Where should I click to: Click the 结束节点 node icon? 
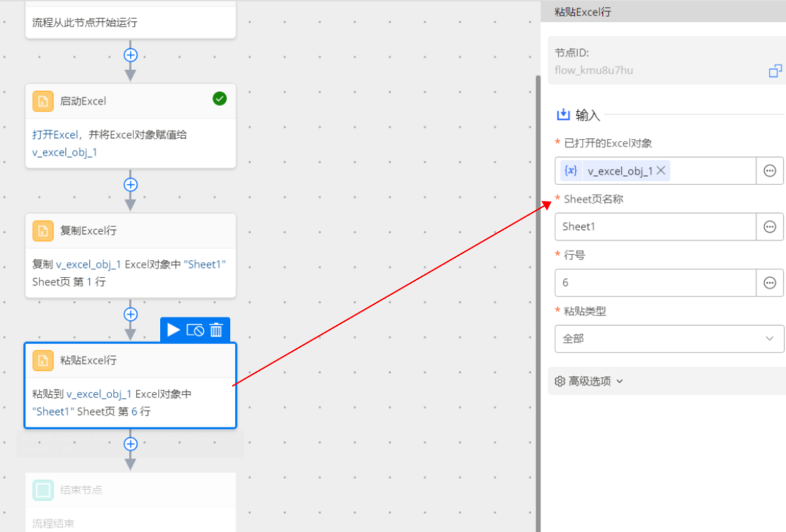coord(43,490)
